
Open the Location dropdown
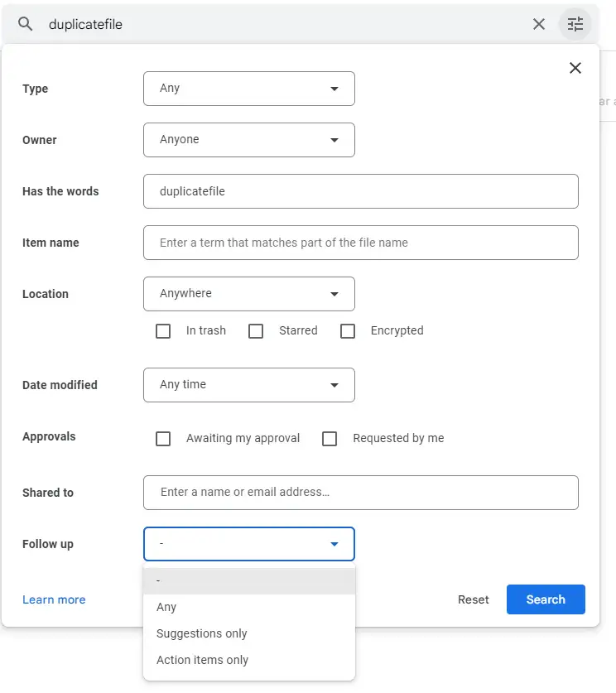coord(248,294)
